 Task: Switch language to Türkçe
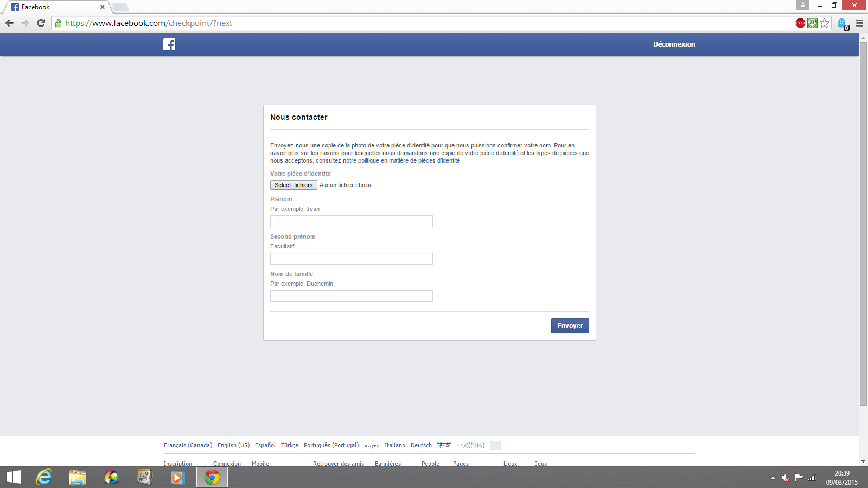pos(290,445)
